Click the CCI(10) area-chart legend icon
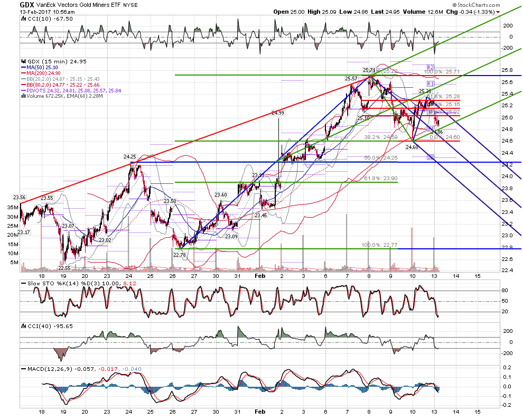 coord(23,18)
